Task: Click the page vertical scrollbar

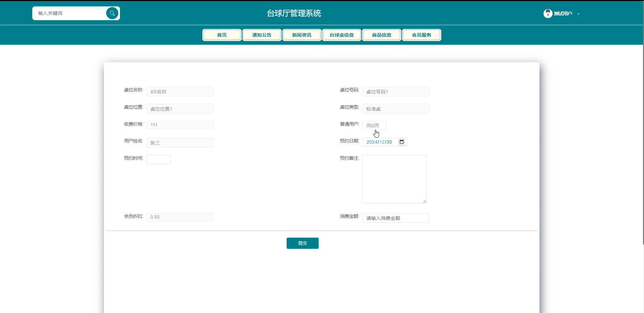Action: (643, 123)
